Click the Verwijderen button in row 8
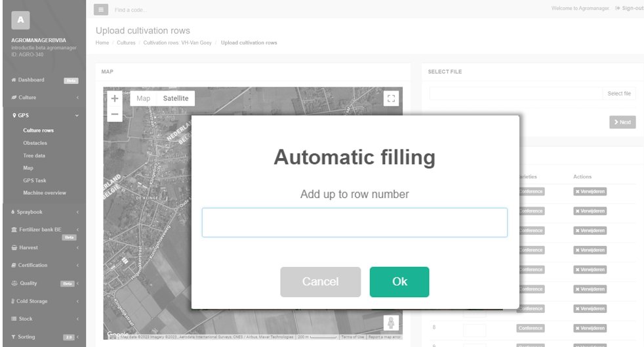This screenshot has height=347, width=644. (x=590, y=328)
